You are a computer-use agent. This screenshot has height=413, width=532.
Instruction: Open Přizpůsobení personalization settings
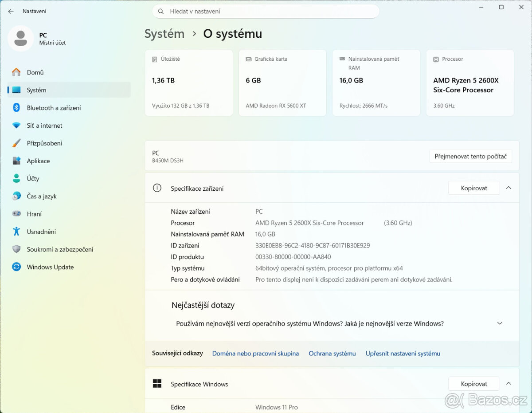(44, 143)
